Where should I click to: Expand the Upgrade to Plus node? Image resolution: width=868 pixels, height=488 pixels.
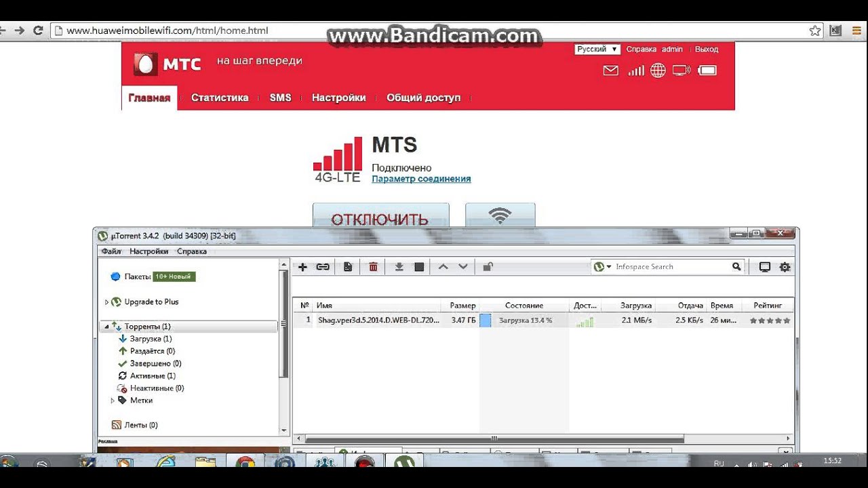click(106, 302)
